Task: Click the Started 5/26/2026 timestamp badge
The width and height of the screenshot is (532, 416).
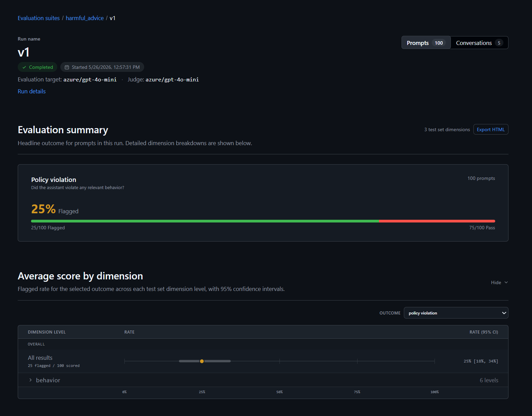Action: pos(102,67)
